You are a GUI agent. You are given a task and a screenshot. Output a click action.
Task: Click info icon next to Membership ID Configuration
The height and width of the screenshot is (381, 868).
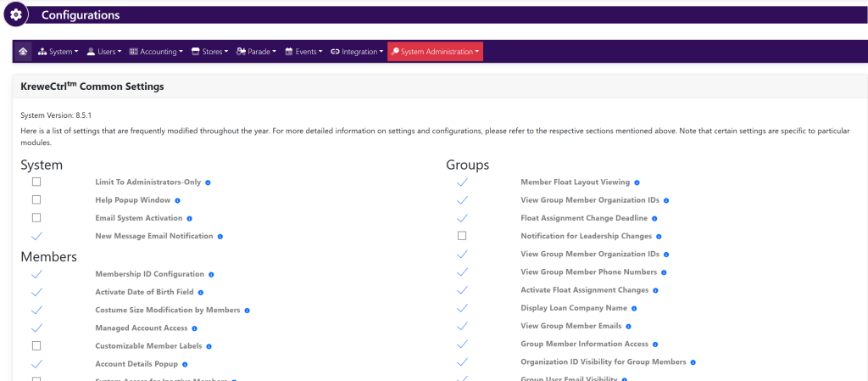[x=211, y=274]
